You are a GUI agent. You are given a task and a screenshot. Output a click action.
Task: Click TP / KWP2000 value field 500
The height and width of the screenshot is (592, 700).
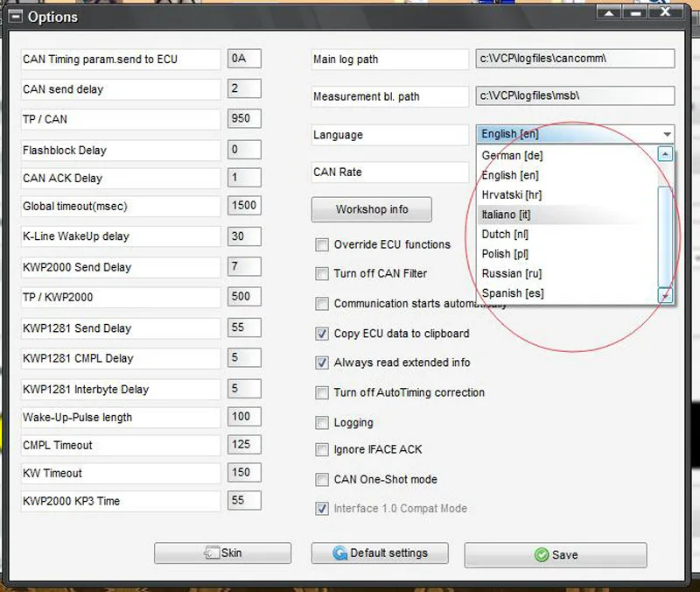tap(244, 296)
